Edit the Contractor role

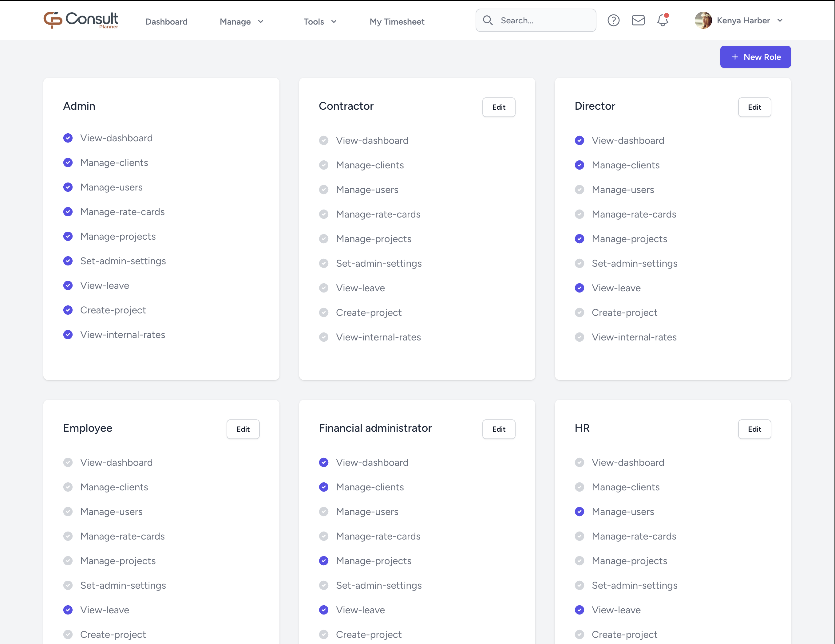coord(499,107)
